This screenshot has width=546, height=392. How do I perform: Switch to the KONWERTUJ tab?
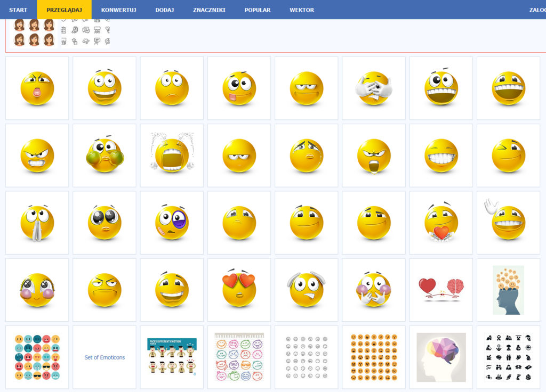118,10
